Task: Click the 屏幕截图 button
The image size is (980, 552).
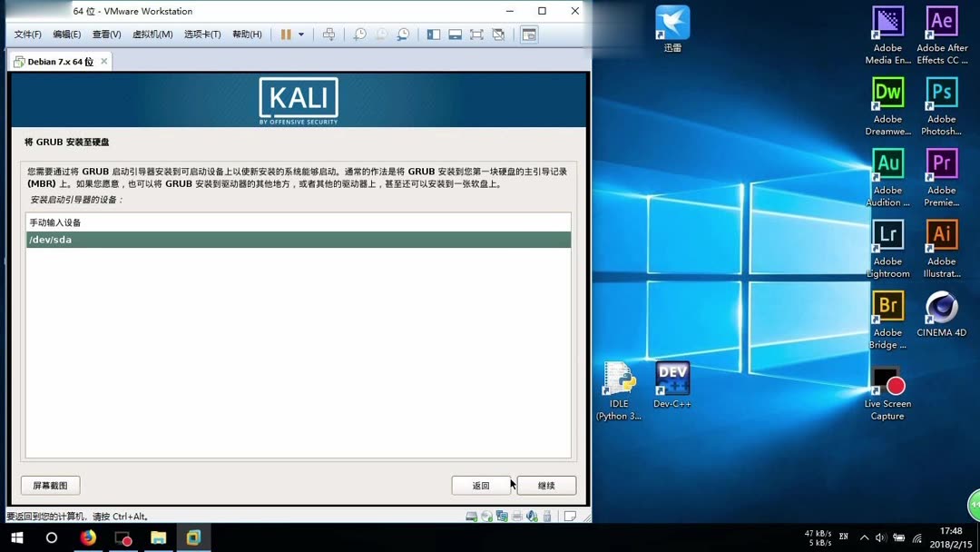Action: [49, 485]
